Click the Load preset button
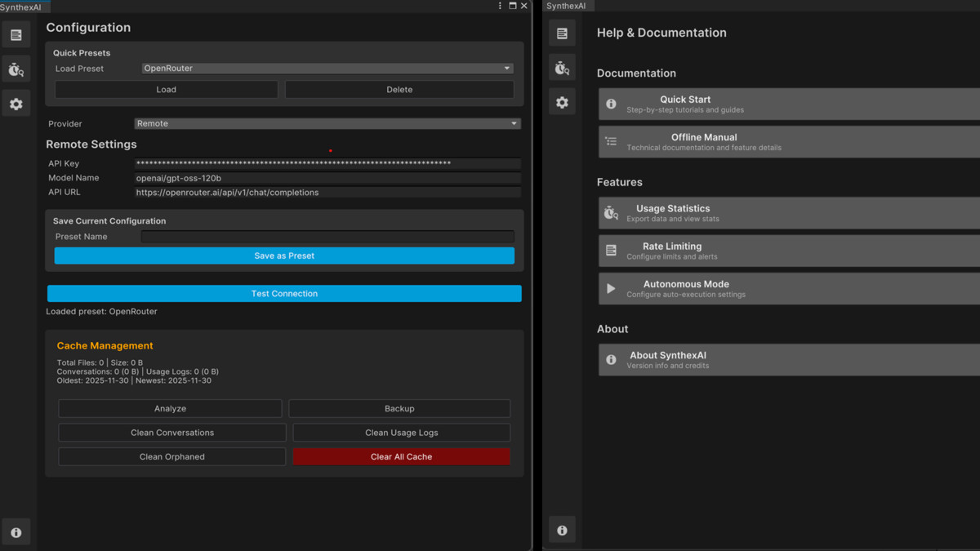The image size is (980, 551). coord(167,90)
